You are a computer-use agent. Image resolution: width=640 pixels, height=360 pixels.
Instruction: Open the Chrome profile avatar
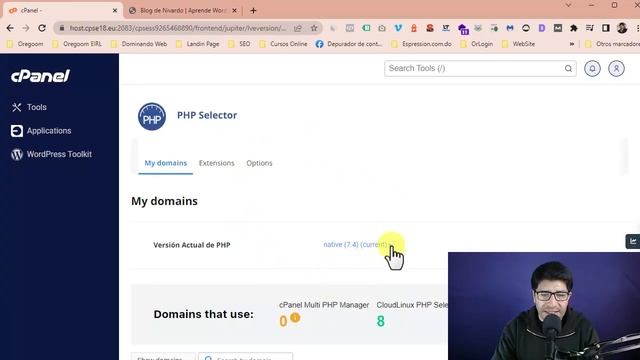(x=622, y=28)
